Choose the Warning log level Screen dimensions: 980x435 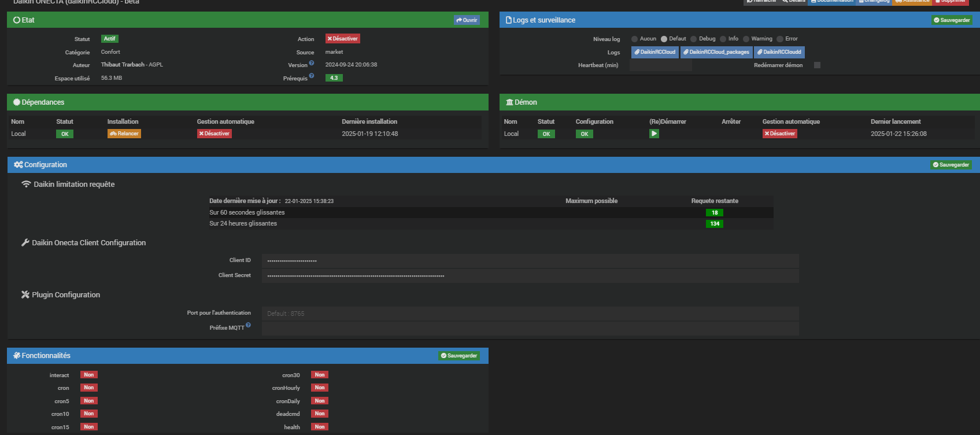coord(746,39)
